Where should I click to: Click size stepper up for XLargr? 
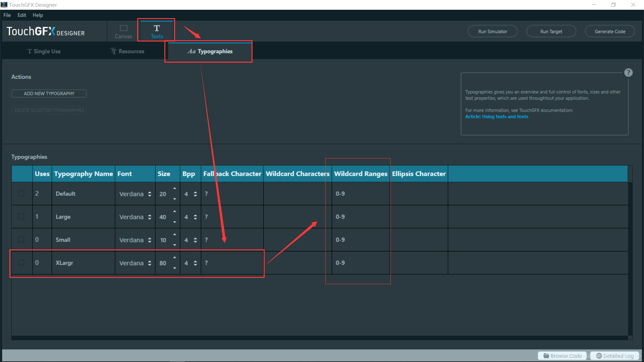pyautogui.click(x=175, y=258)
